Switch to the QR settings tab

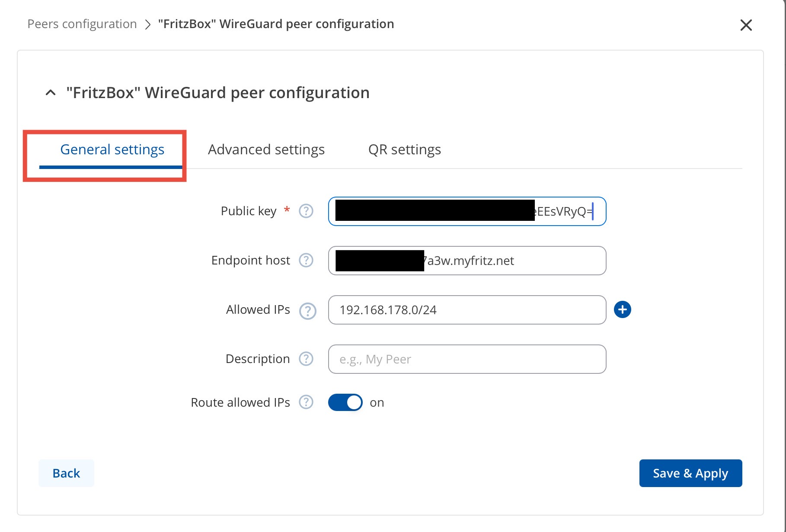pos(404,150)
